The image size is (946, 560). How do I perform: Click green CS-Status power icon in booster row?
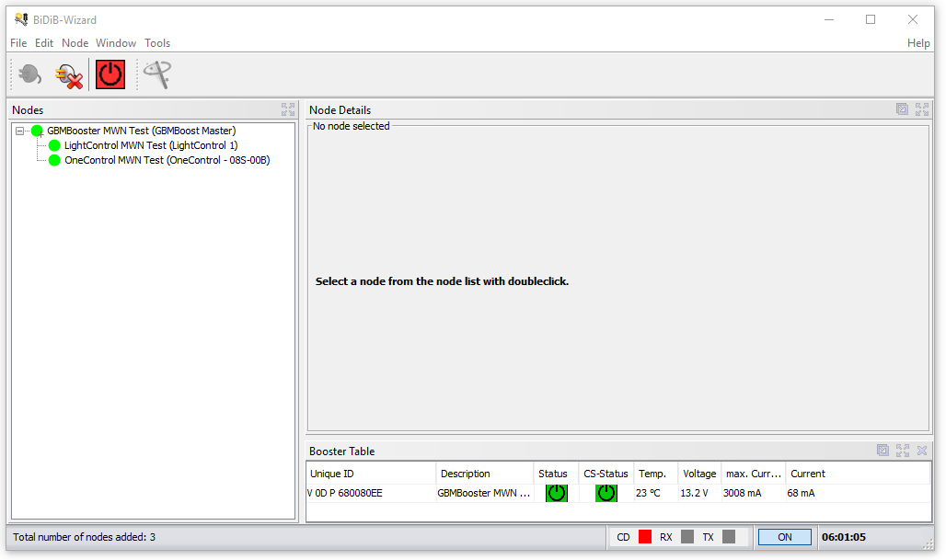coord(606,493)
